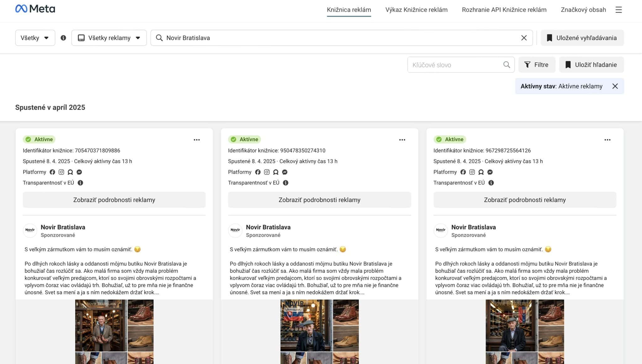Open the Filtre options
Screen dimensions: 642x364
coord(537,65)
